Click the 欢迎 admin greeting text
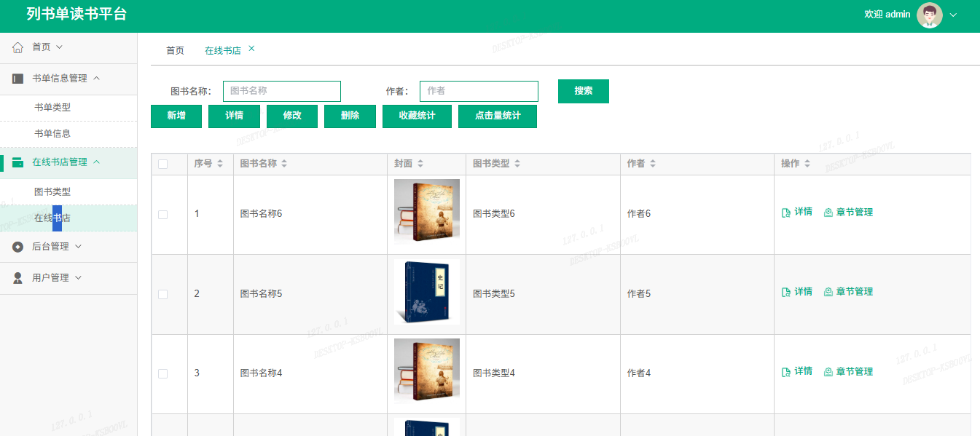 click(x=887, y=15)
